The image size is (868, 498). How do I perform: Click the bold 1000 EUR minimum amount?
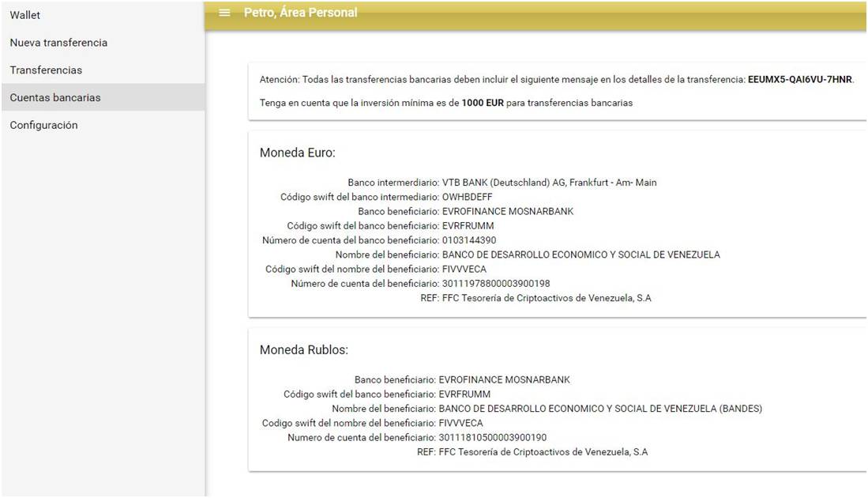[x=482, y=103]
